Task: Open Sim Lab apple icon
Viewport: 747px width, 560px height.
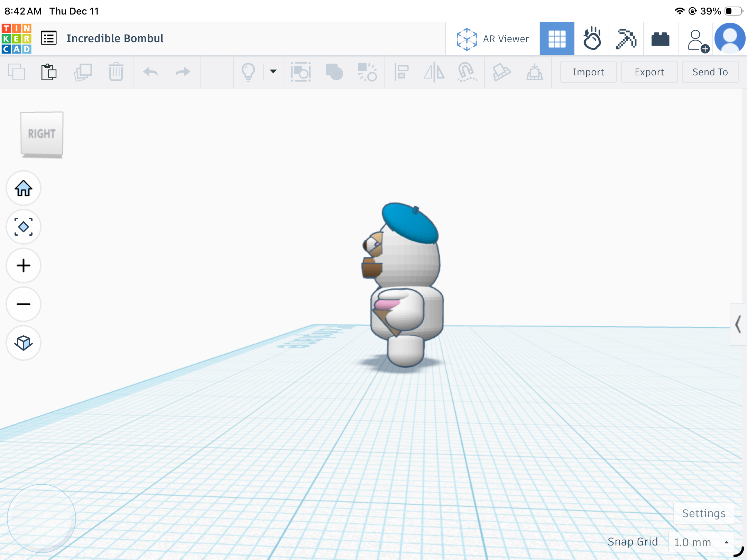Action: 592,39
